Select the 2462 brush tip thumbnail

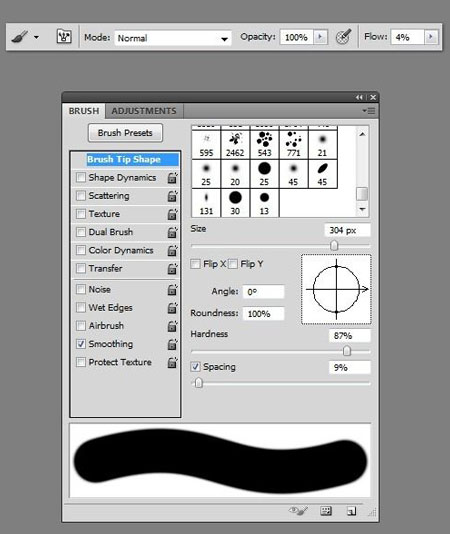[x=235, y=144]
